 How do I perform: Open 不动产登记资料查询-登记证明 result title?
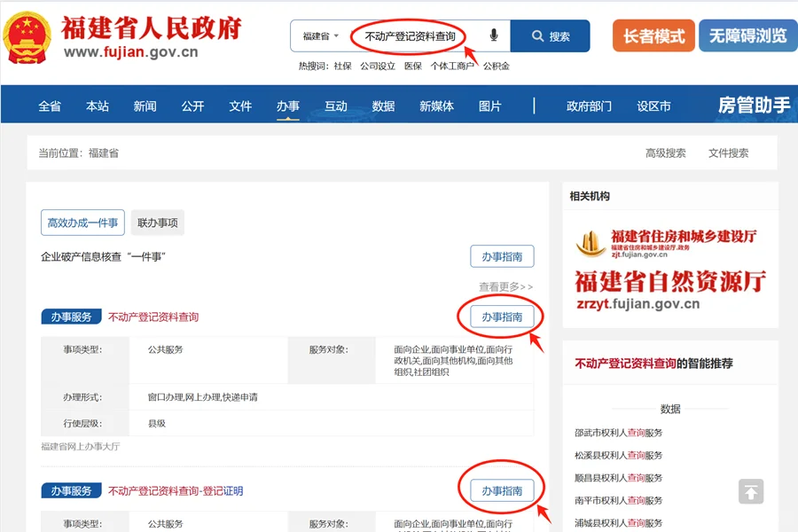pos(176,491)
